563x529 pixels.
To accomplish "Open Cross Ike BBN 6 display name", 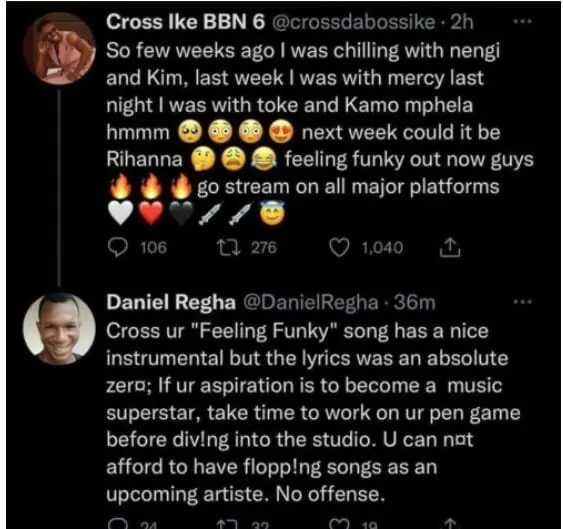I will (x=185, y=22).
